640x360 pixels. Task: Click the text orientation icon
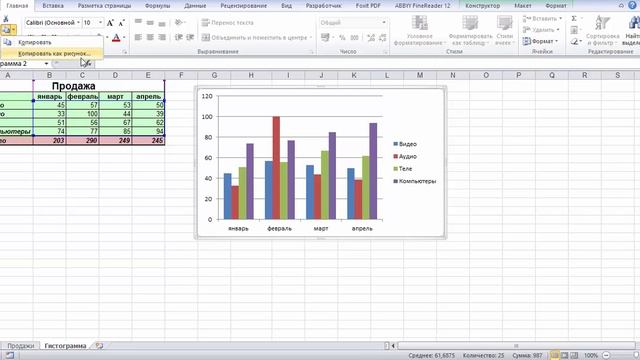pyautogui.click(x=178, y=22)
